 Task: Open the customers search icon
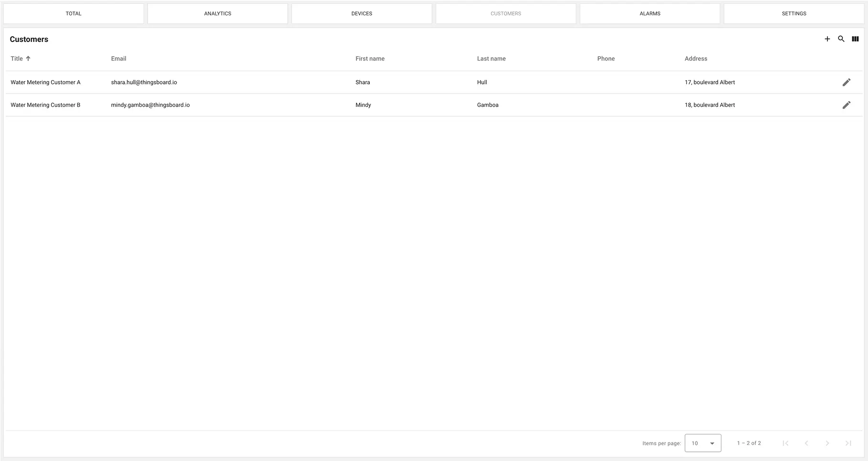[x=841, y=39]
